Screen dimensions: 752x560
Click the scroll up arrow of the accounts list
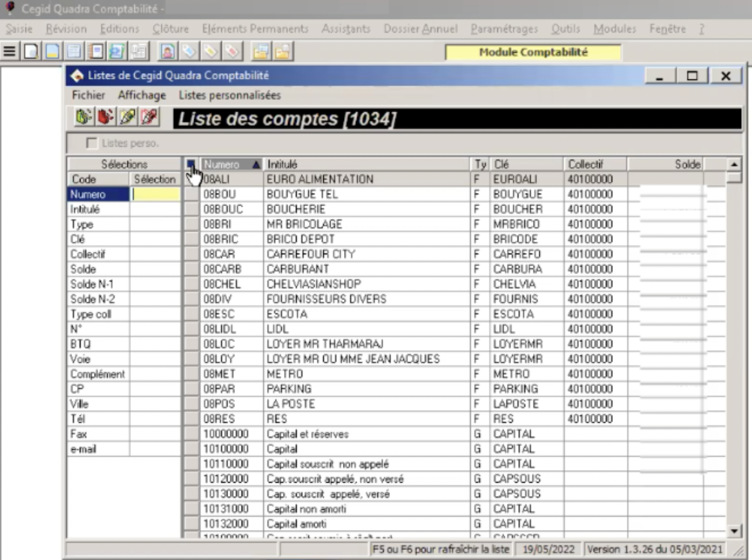click(734, 164)
